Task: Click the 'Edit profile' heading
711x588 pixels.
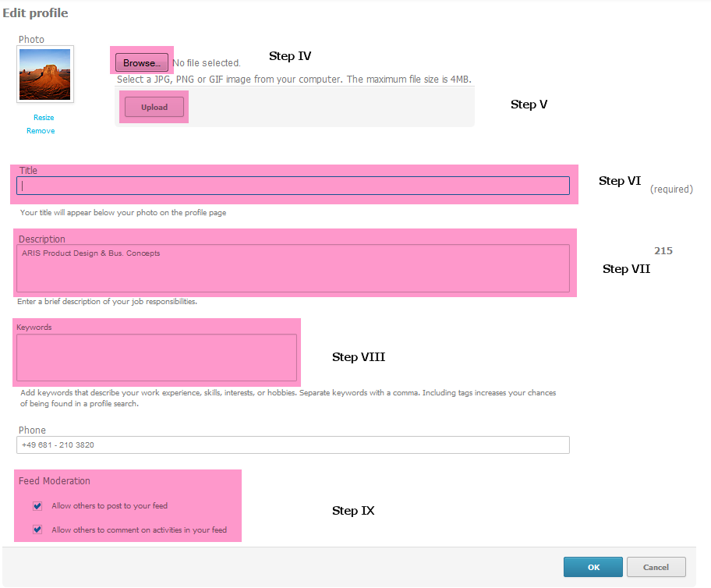Action: click(35, 12)
